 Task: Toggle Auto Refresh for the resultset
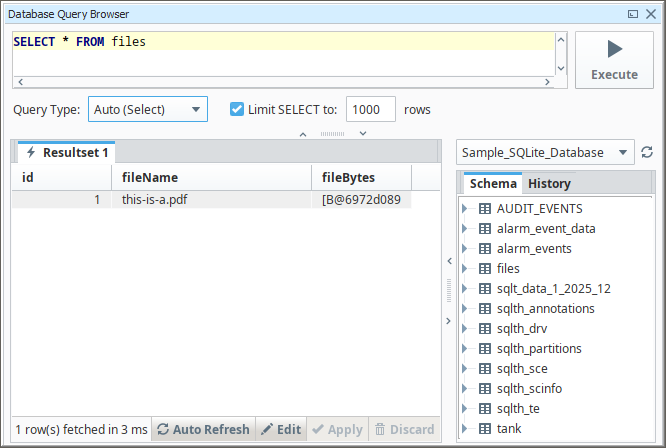[x=203, y=429]
